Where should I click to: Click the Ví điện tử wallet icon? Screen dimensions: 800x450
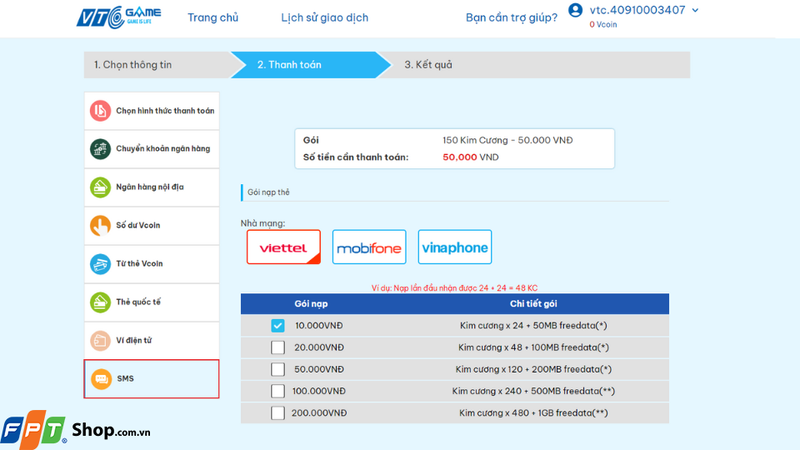tap(100, 340)
